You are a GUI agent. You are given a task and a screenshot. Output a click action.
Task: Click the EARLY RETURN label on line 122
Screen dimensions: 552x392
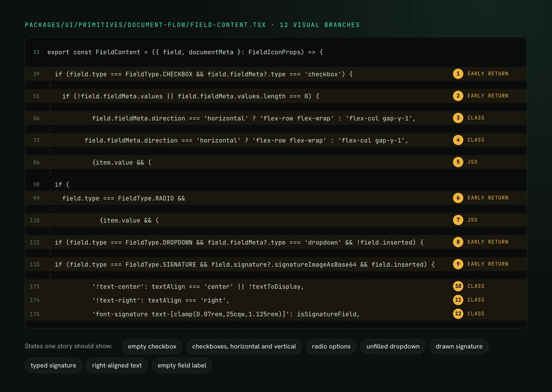pos(488,242)
